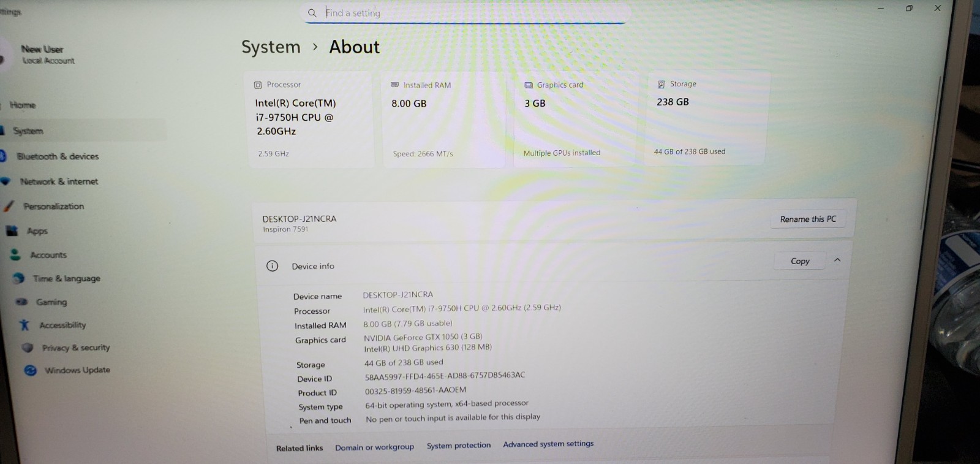Click the Privacy & security shield icon
Viewport: 980px width, 464px height.
(x=28, y=348)
